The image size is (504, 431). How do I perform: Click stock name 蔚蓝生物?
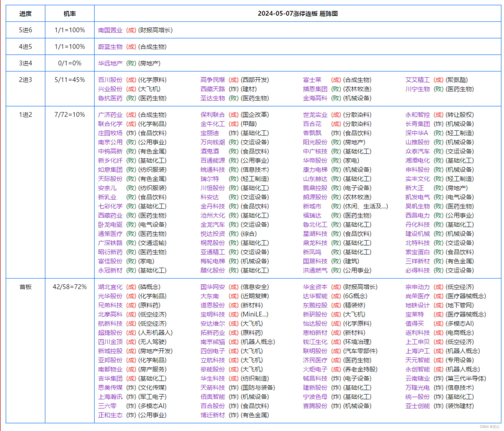pos(110,47)
